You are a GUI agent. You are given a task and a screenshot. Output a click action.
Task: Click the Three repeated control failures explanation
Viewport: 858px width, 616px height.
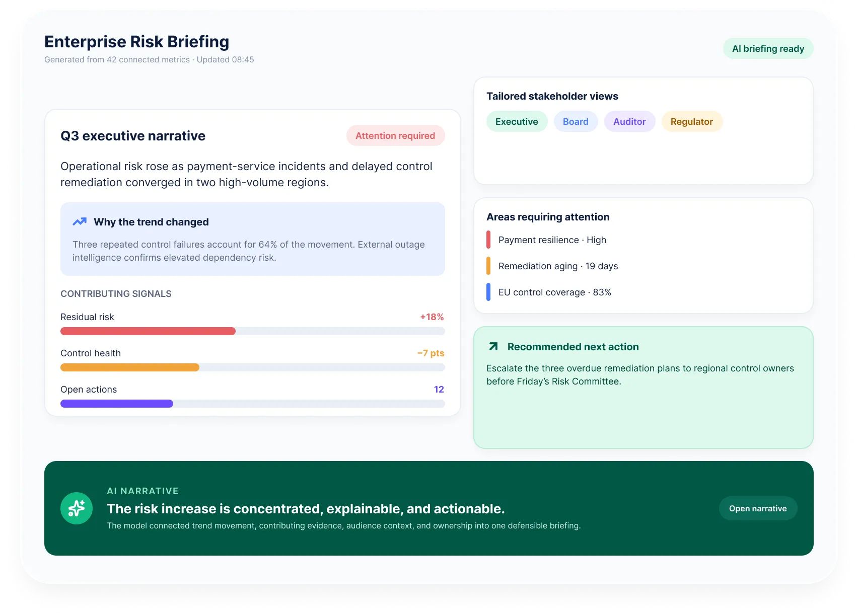click(x=249, y=251)
